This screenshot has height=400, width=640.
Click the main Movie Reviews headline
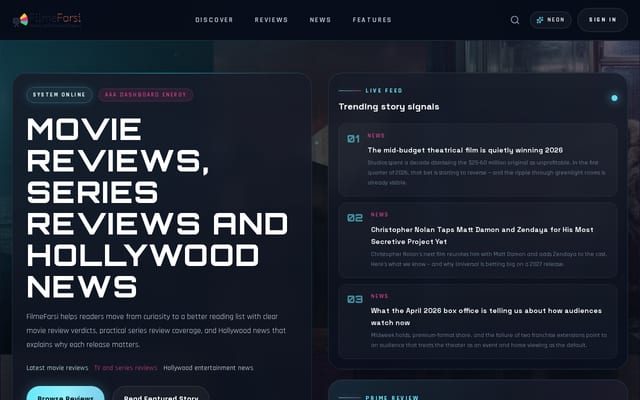[x=157, y=208]
